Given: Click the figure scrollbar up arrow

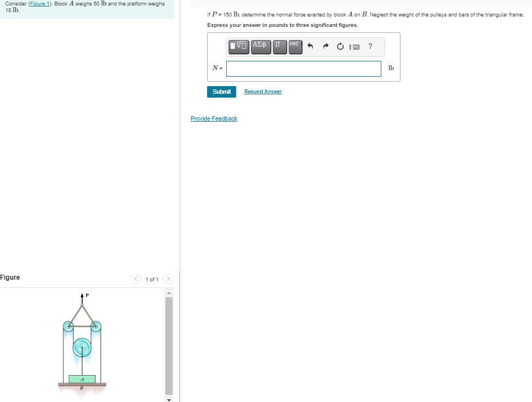Looking at the screenshot, I should coord(169,292).
